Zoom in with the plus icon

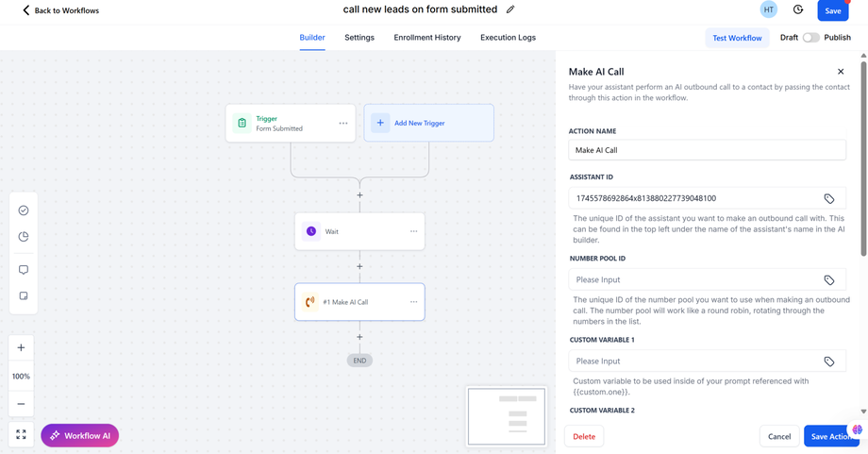pyautogui.click(x=21, y=348)
